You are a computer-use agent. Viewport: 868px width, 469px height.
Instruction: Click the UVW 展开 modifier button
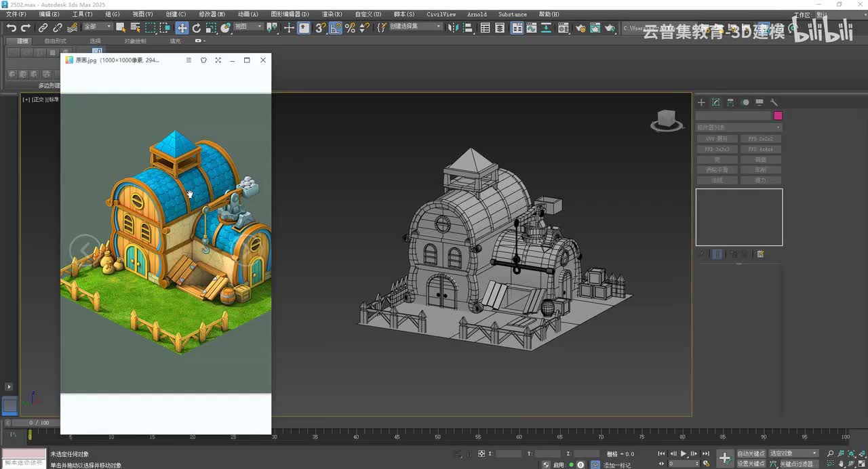click(717, 138)
